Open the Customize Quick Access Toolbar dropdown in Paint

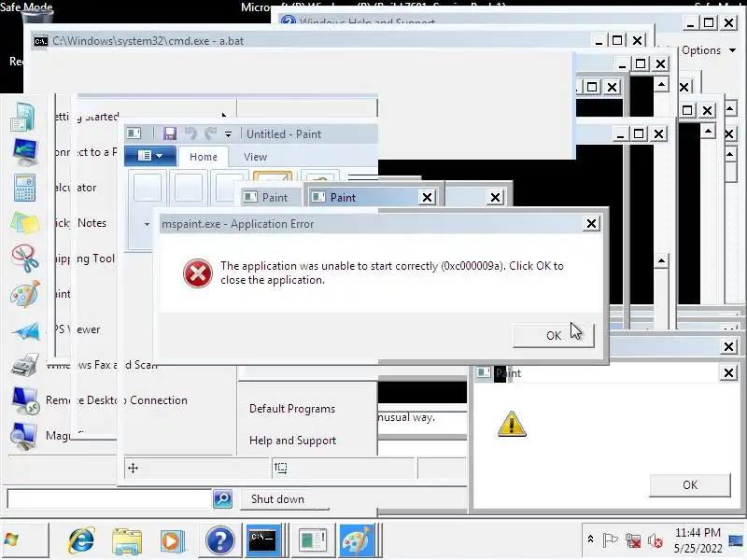pos(228,134)
